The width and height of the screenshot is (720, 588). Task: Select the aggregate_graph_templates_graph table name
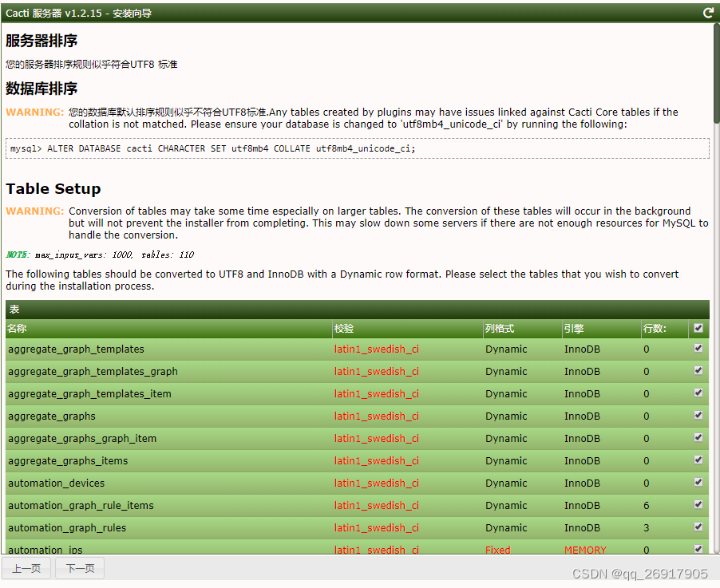(x=93, y=372)
